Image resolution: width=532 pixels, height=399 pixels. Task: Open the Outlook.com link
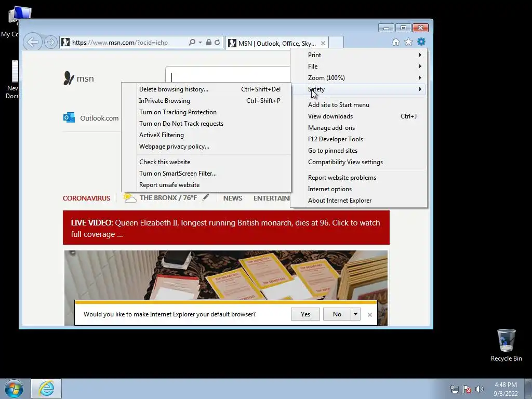pos(99,118)
